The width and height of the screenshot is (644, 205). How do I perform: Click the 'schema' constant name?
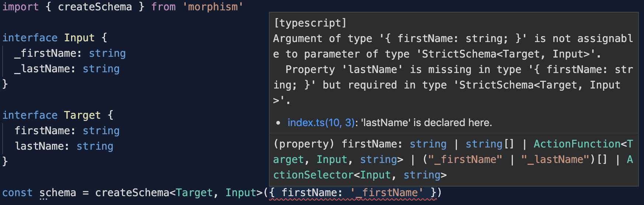tap(57, 192)
